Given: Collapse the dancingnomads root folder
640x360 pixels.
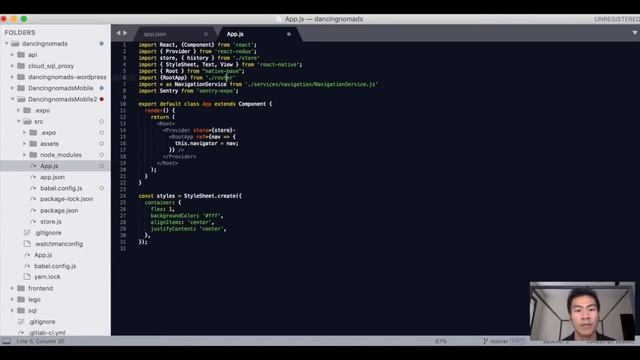Looking at the screenshot, I should tap(7, 44).
